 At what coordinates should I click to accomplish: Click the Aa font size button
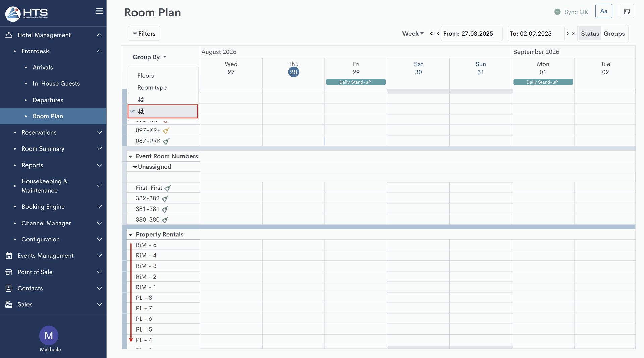pos(604,11)
